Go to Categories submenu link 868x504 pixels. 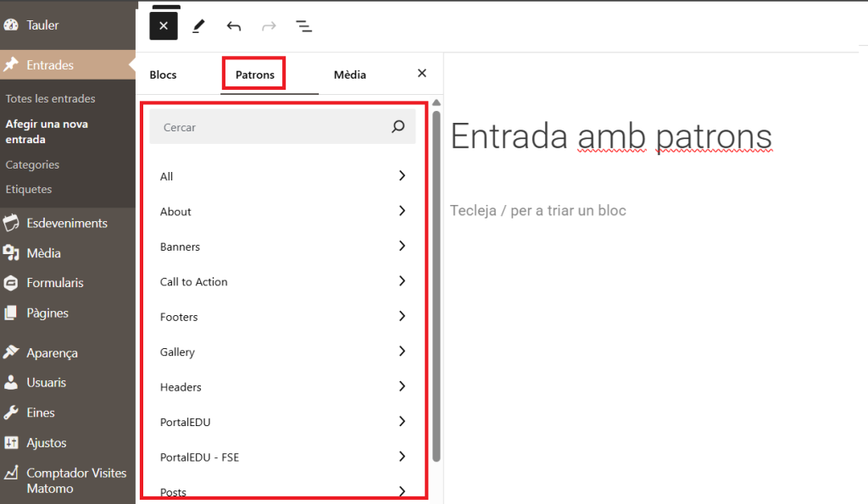(32, 165)
